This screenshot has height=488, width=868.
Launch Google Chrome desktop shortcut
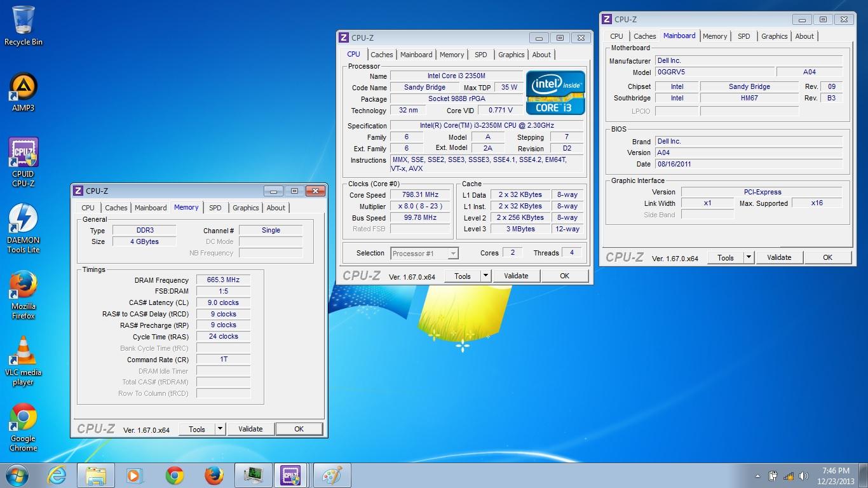pos(24,428)
